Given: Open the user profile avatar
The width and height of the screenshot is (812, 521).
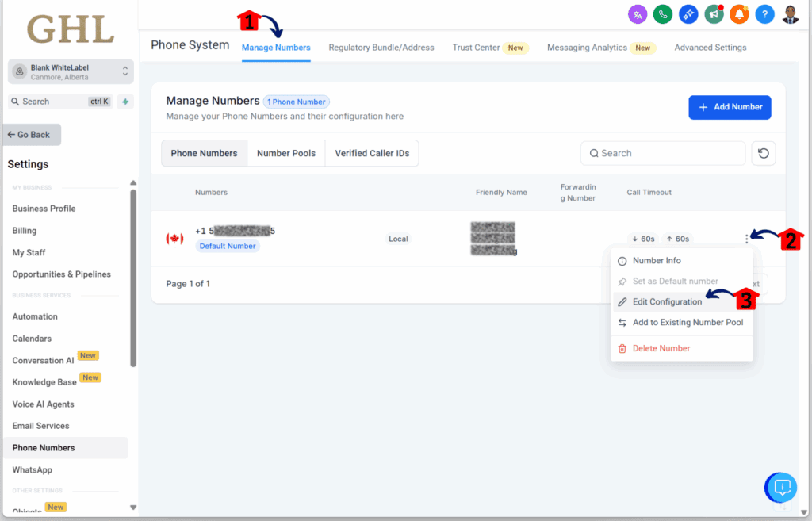Looking at the screenshot, I should [x=791, y=14].
